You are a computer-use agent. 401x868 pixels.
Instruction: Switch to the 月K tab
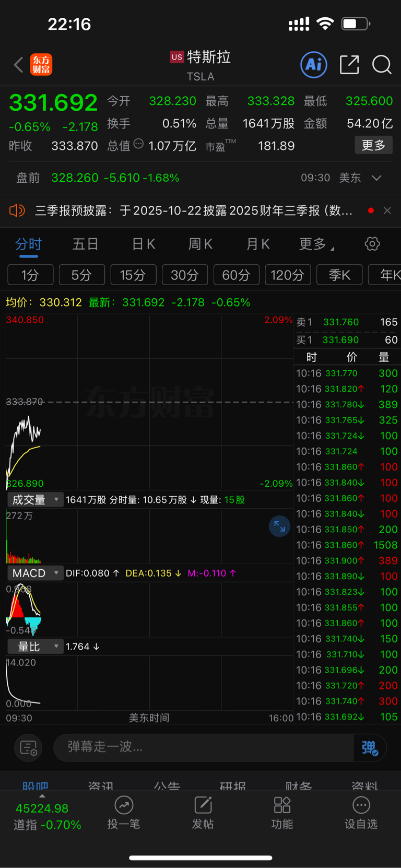coord(258,244)
